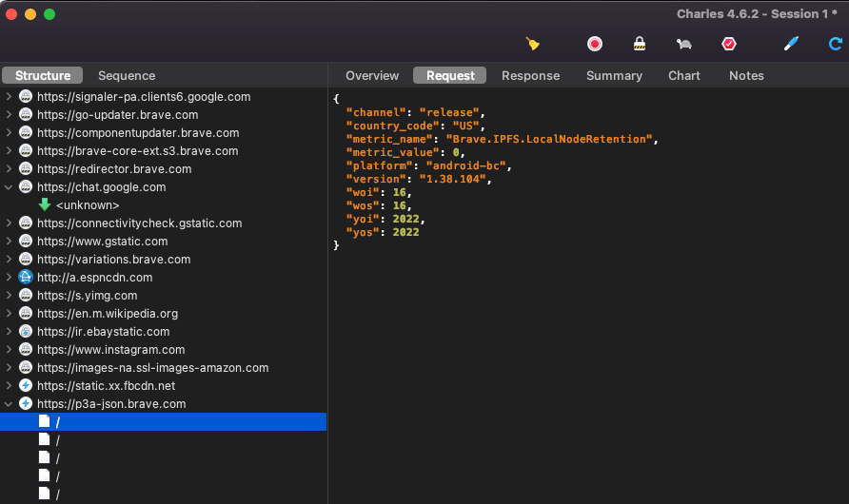Click the Repeat refresh arrow icon
Image resolution: width=849 pixels, height=504 pixels.
tap(836, 44)
